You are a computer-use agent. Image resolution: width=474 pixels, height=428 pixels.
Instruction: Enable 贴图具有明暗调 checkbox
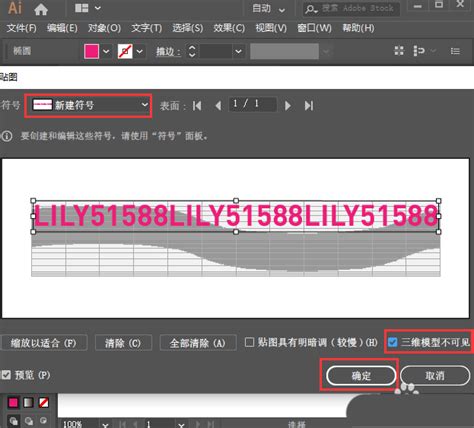coord(249,342)
